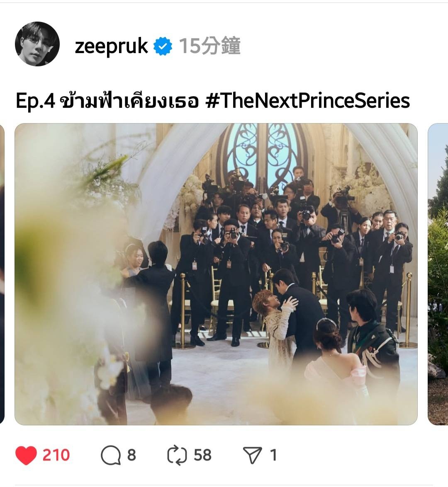Open zeepruk's profile picture avatar
This screenshot has width=448, height=487.
click(37, 44)
